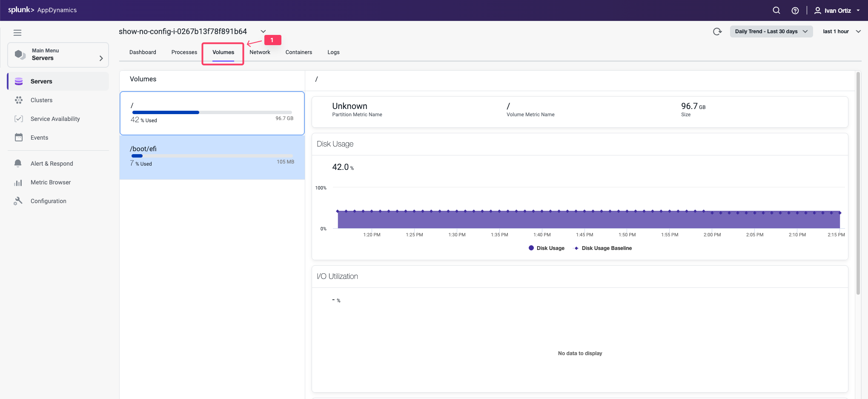Image resolution: width=868 pixels, height=399 pixels.
Task: Open the Ivan Ortiz account menu
Action: (836, 10)
